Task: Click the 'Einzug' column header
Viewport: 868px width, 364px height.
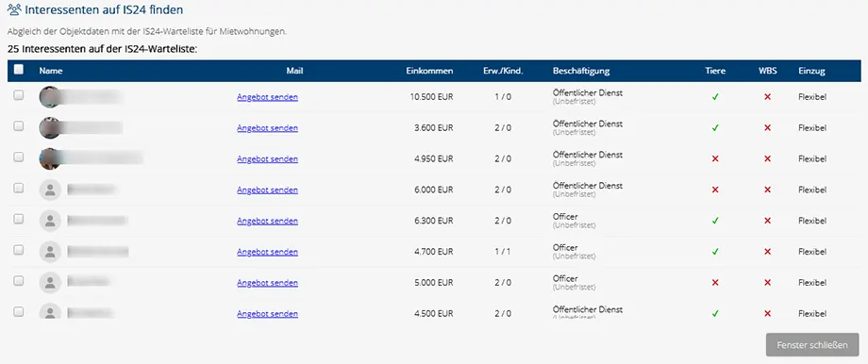Action: coord(812,71)
